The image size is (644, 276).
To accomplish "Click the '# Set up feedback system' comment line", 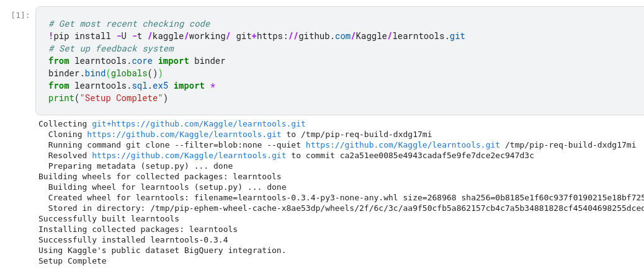I will point(111,48).
